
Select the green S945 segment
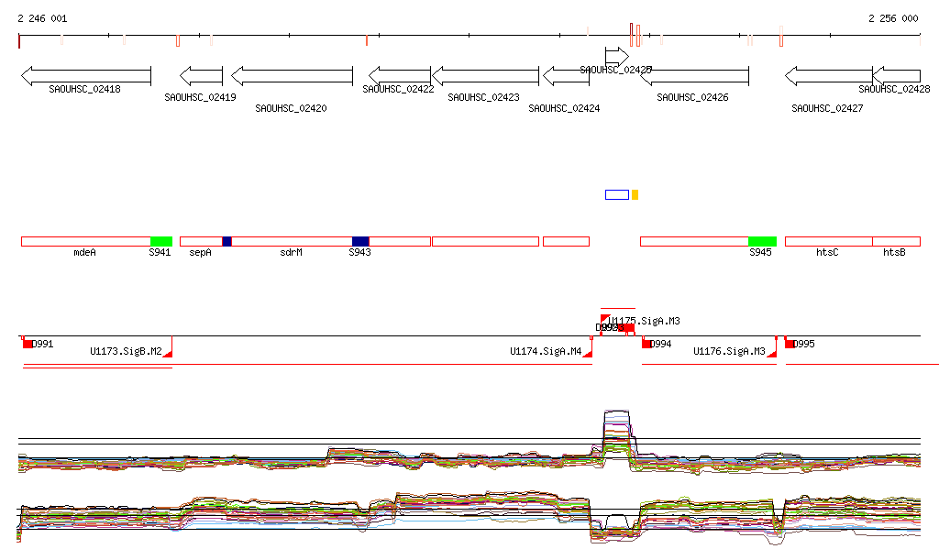pos(762,242)
